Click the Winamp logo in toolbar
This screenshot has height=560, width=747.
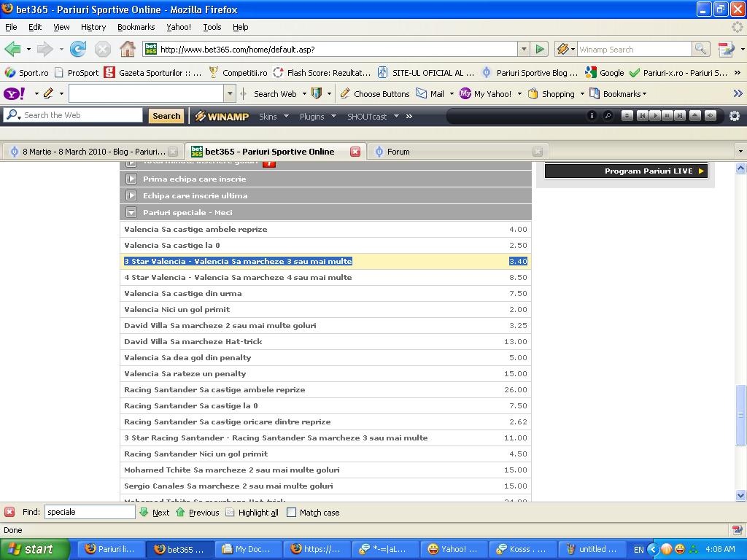coord(222,116)
